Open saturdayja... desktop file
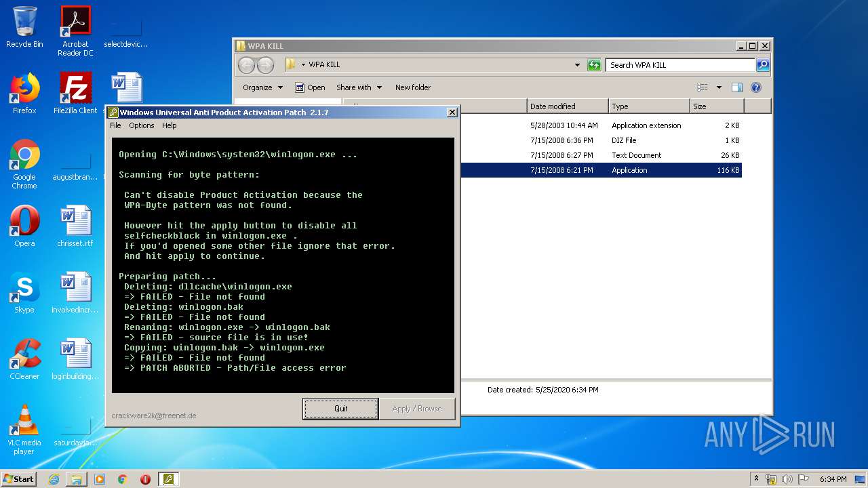The image size is (868, 488). click(x=75, y=430)
